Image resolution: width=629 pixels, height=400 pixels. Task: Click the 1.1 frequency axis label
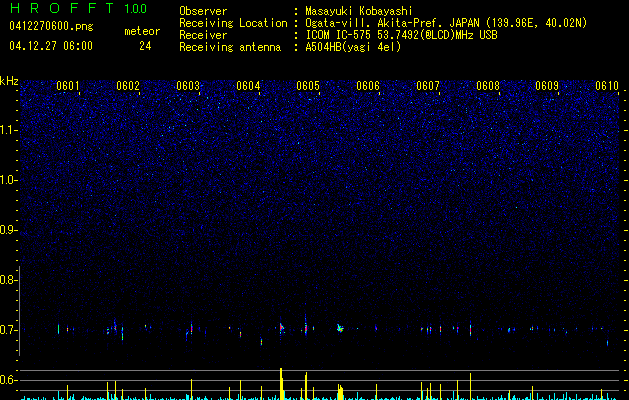point(7,130)
